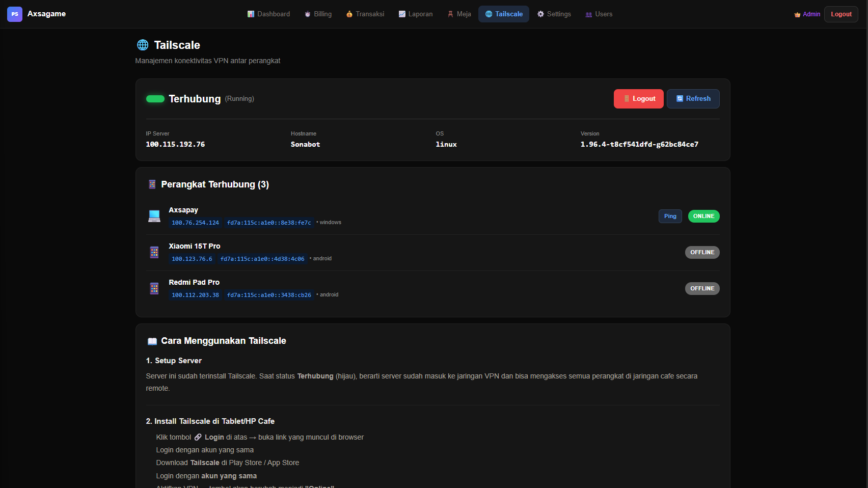
Task: Click the OFFLINE badge for Xiaomi 15T Pro
Action: pos(702,253)
